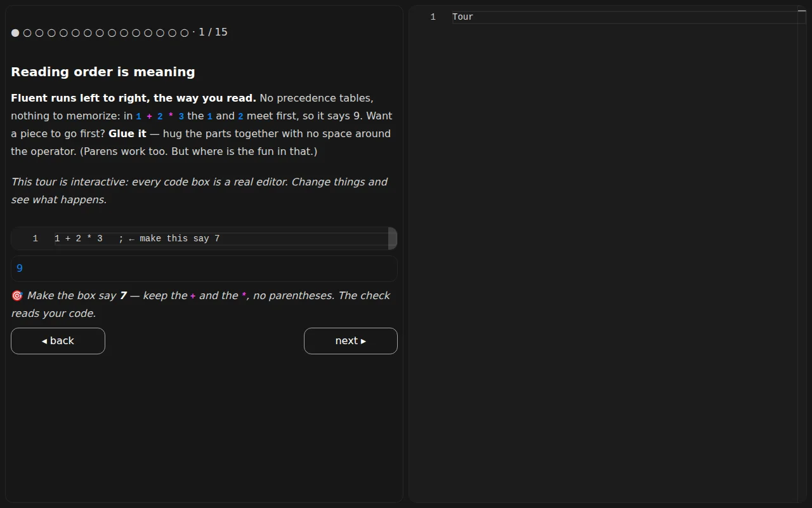Jump to tour step 4 dot
The width and height of the screenshot is (812, 508).
[x=51, y=33]
